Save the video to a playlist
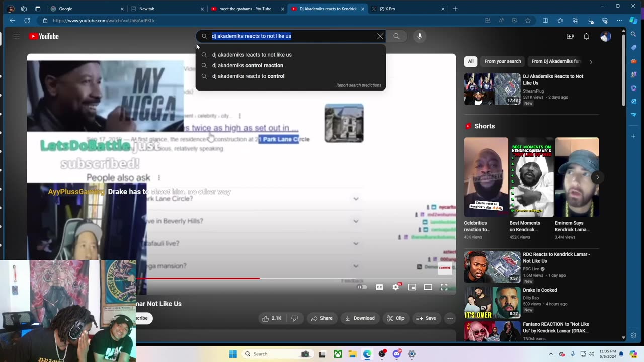 (426, 318)
